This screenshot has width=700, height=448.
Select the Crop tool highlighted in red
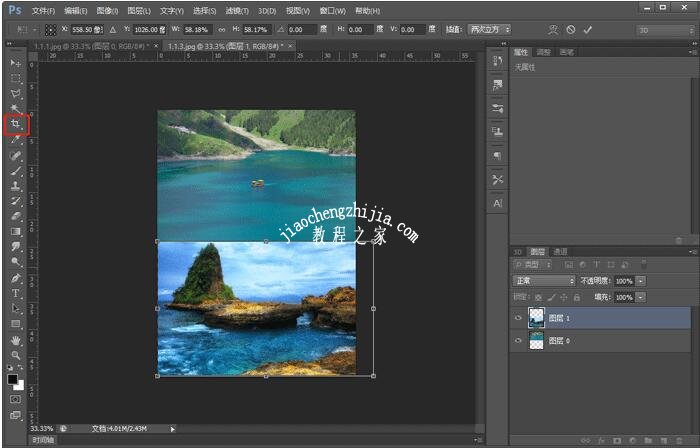click(x=16, y=125)
